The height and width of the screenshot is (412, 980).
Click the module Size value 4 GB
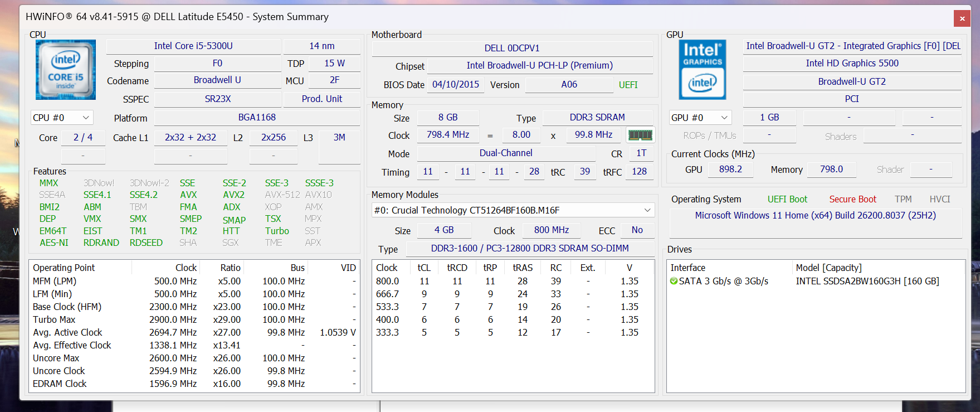(x=444, y=230)
